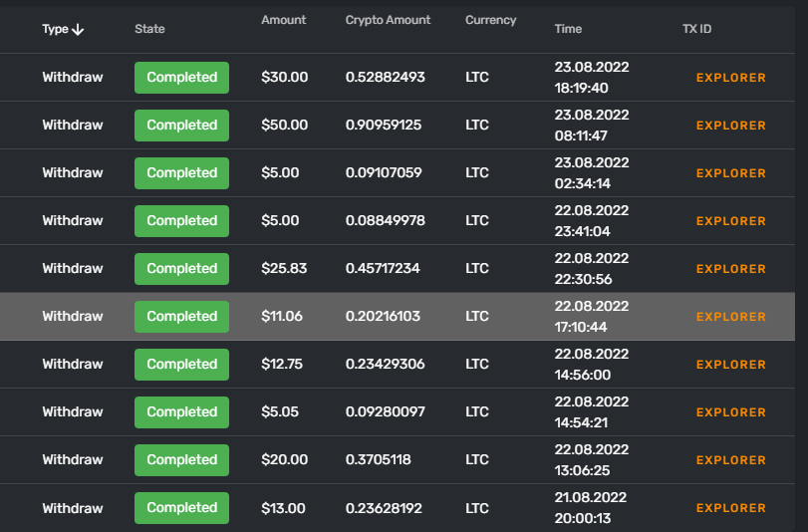Sort by the Type column header
Screen dimensions: 808x532
click(x=63, y=29)
